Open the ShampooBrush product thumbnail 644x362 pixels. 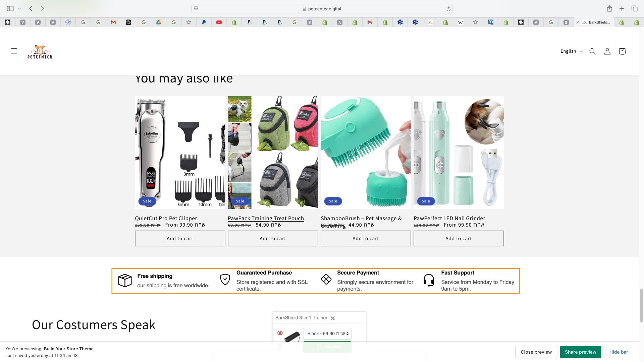coord(366,153)
